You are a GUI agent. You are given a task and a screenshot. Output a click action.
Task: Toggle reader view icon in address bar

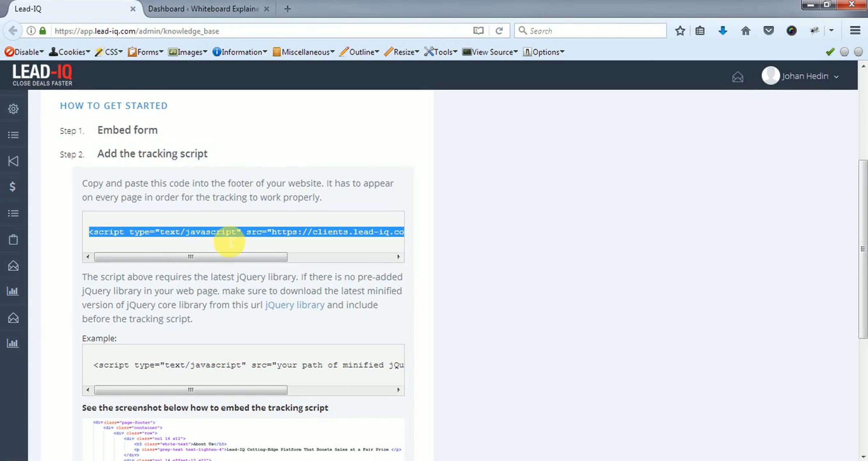478,31
